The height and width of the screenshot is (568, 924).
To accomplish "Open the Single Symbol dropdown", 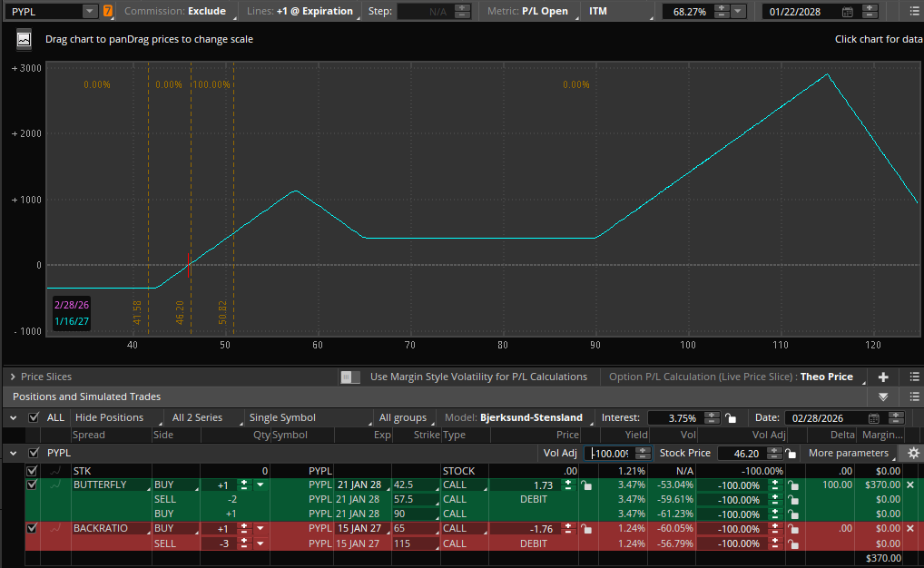I will (310, 417).
